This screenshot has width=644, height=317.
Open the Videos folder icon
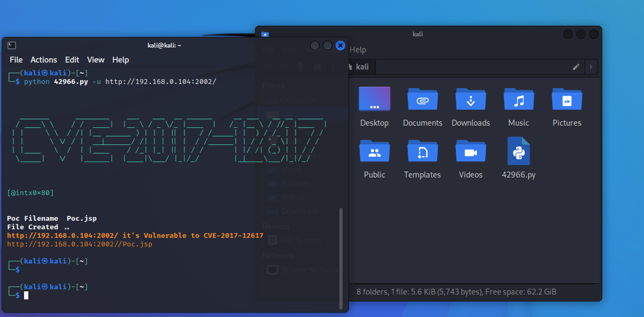pyautogui.click(x=471, y=151)
